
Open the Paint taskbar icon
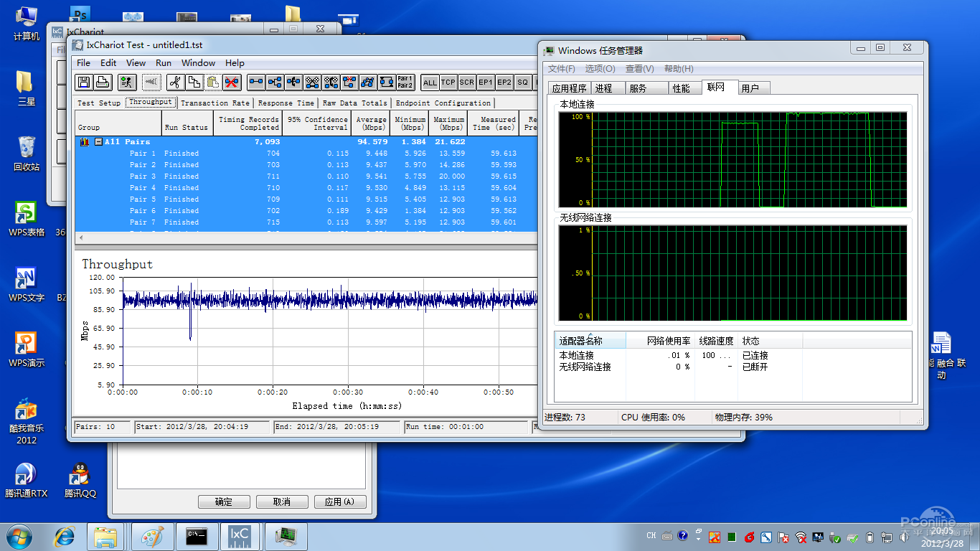click(152, 536)
